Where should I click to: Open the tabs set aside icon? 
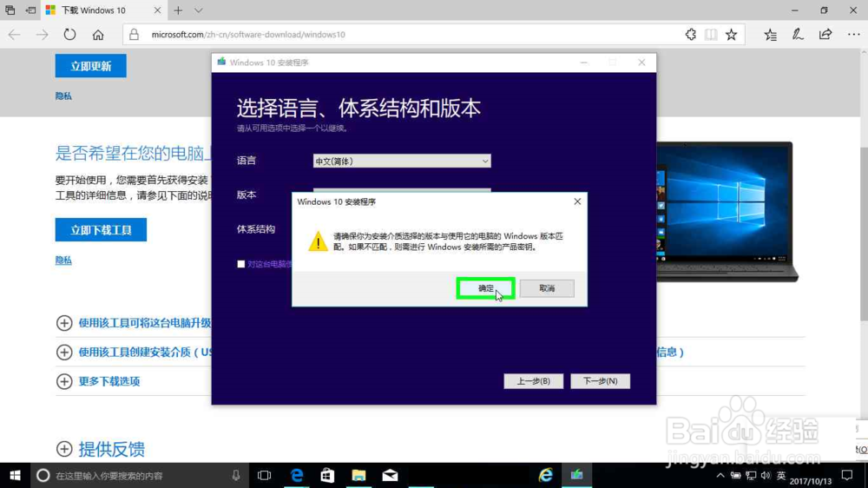click(10, 10)
